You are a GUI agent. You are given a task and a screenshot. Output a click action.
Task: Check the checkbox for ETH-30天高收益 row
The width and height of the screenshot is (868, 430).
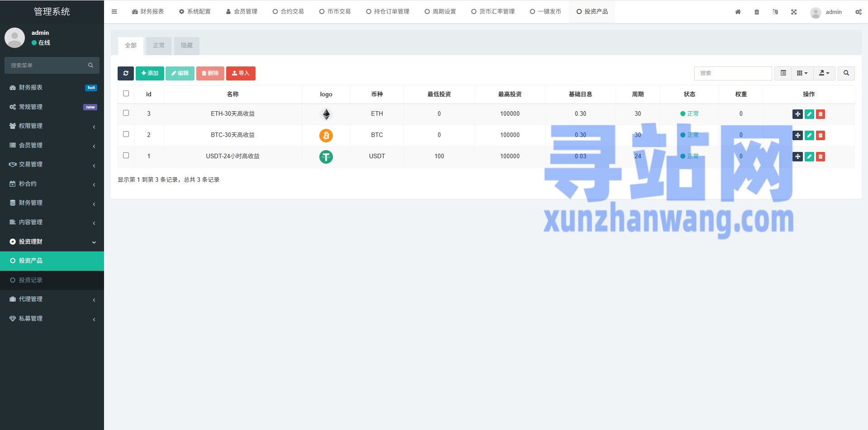[126, 113]
